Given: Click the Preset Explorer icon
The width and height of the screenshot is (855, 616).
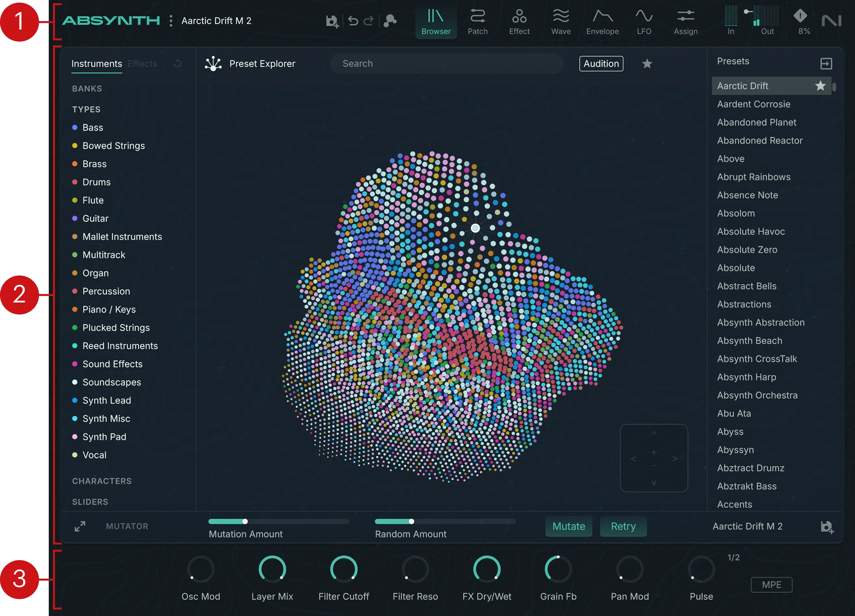Looking at the screenshot, I should pos(213,64).
